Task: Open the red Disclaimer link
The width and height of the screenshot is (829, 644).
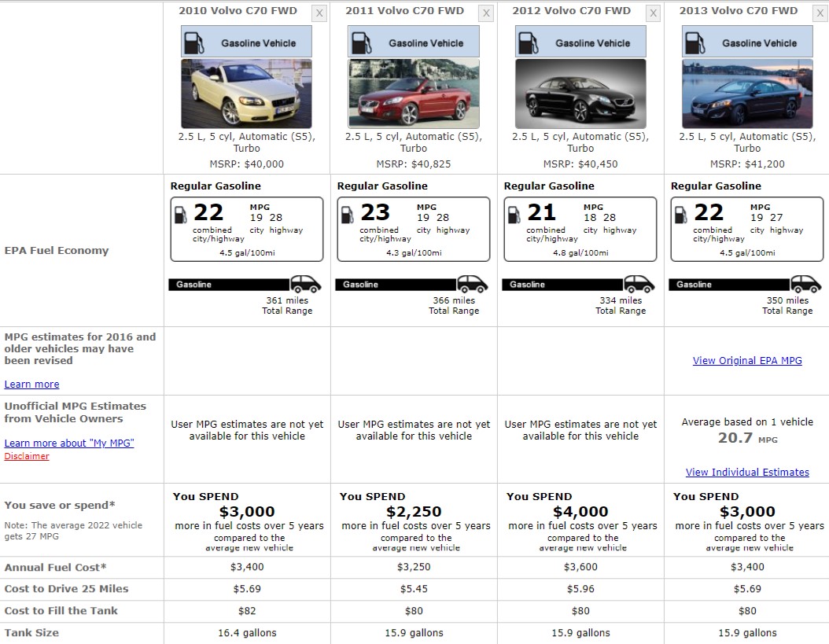Action: click(27, 456)
